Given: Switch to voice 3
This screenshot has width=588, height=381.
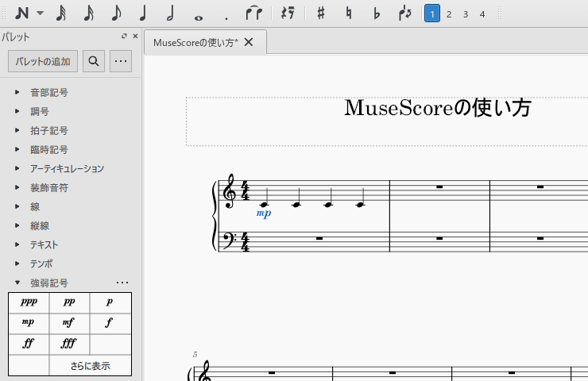Looking at the screenshot, I should (466, 13).
